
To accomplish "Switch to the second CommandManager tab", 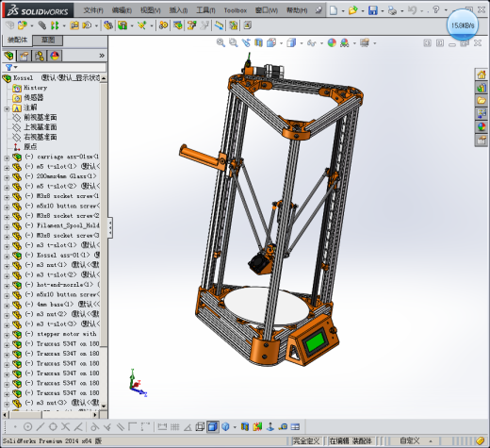I will (x=48, y=40).
